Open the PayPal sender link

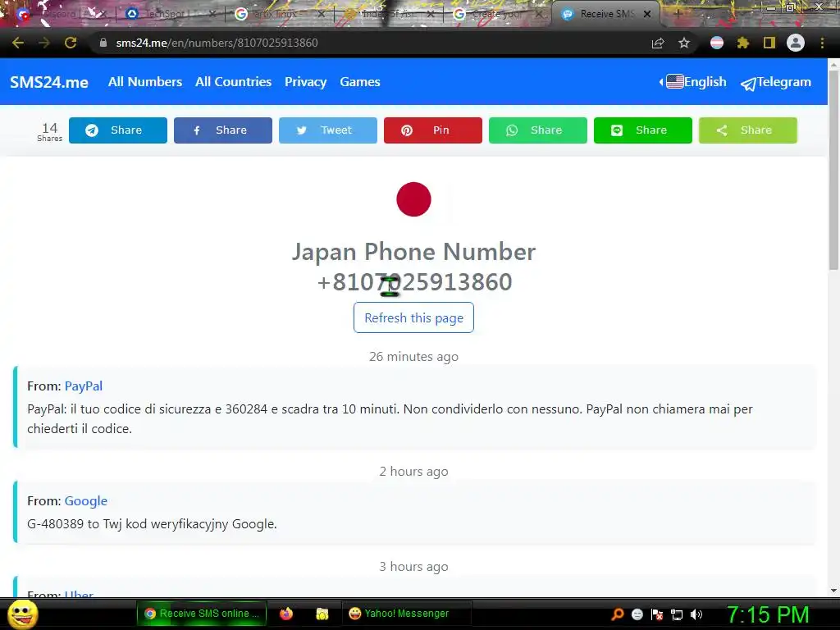(84, 386)
